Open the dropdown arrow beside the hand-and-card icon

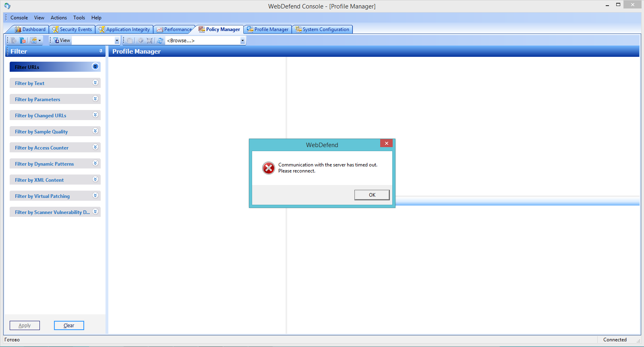pos(39,40)
